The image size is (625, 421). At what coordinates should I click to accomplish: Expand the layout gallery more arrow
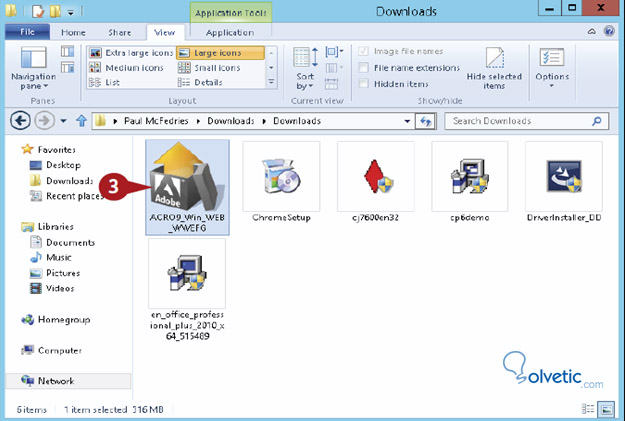click(271, 82)
